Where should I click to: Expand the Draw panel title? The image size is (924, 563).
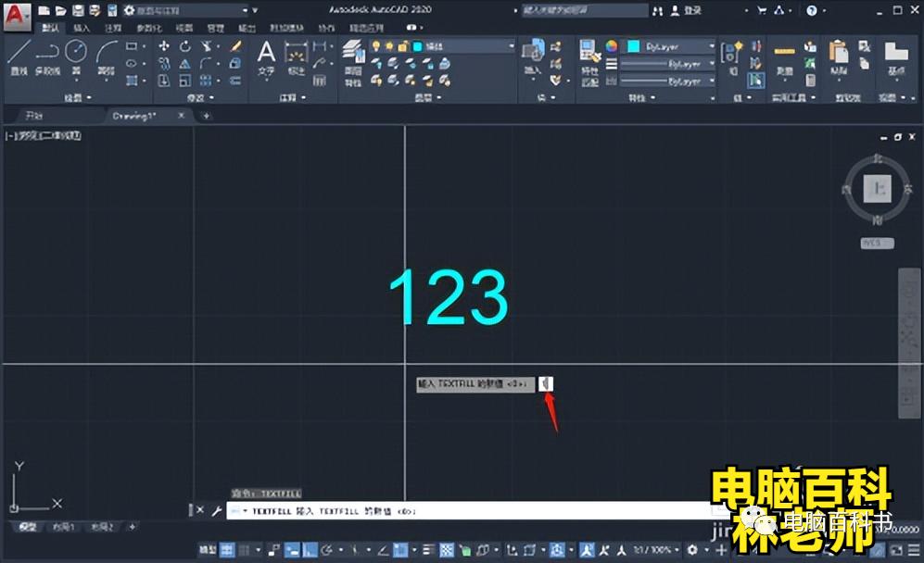(77, 97)
